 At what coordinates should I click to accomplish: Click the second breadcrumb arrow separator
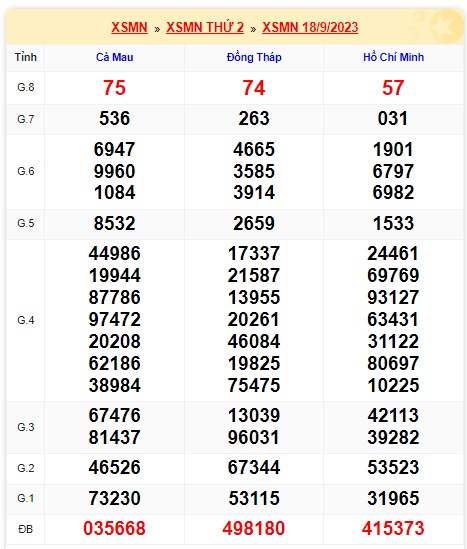[253, 29]
